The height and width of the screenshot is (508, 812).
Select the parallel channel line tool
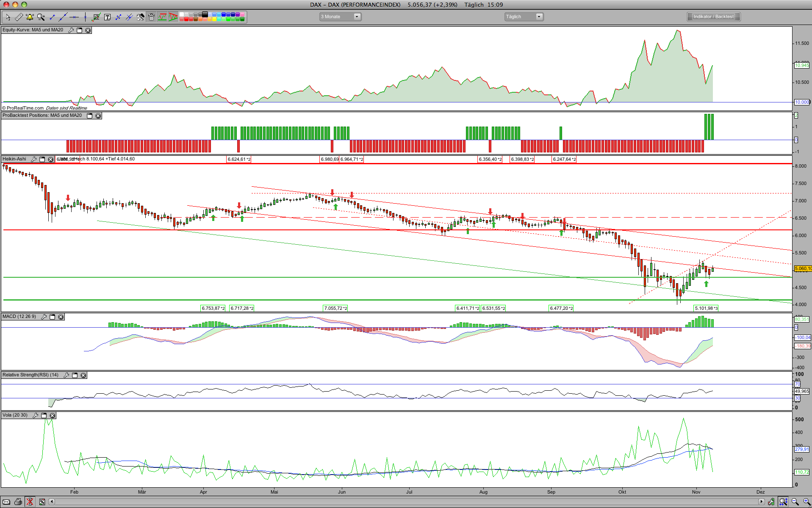(129, 17)
